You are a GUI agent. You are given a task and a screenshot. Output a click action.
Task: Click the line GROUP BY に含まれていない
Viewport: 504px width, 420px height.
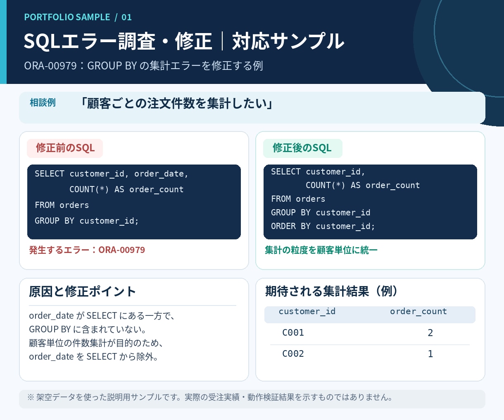tap(88, 329)
